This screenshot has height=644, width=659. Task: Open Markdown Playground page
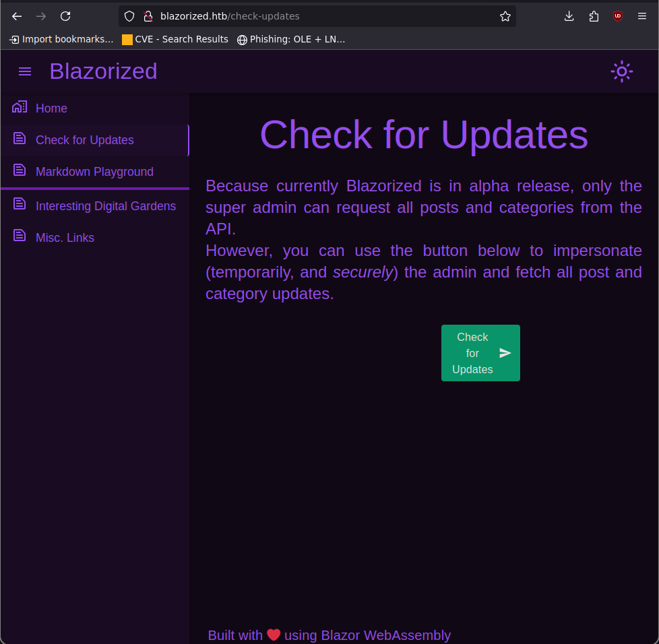click(95, 172)
